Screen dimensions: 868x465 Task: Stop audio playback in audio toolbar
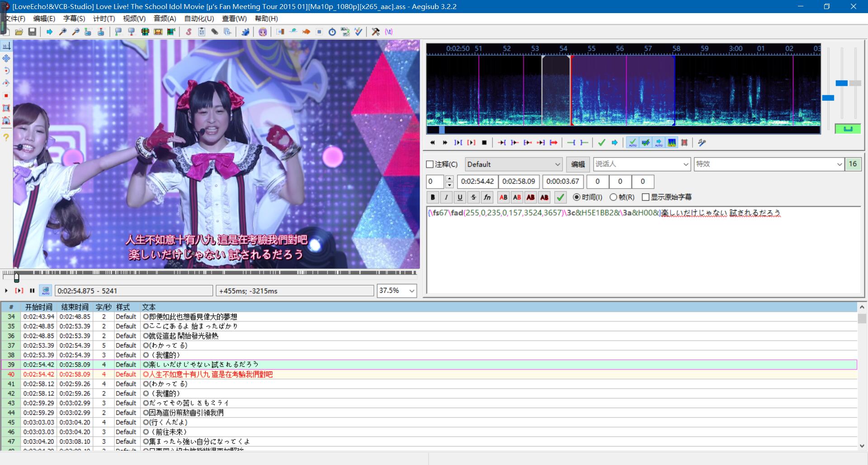pyautogui.click(x=484, y=142)
